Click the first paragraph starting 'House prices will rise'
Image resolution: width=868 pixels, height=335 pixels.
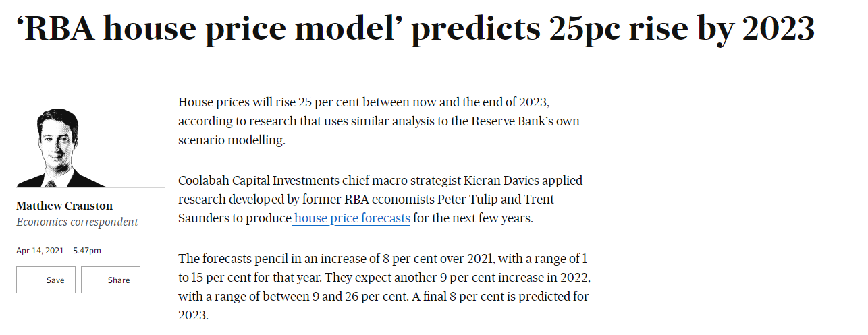point(379,121)
